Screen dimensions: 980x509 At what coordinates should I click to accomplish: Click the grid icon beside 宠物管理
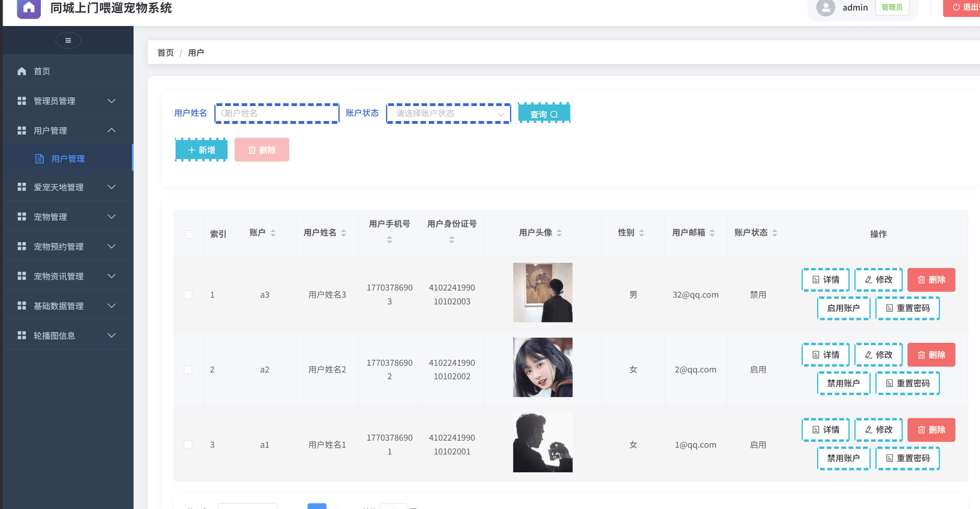(21, 216)
